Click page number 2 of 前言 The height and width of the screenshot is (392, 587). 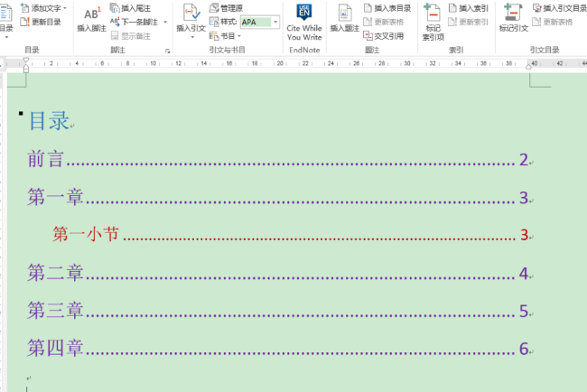524,160
